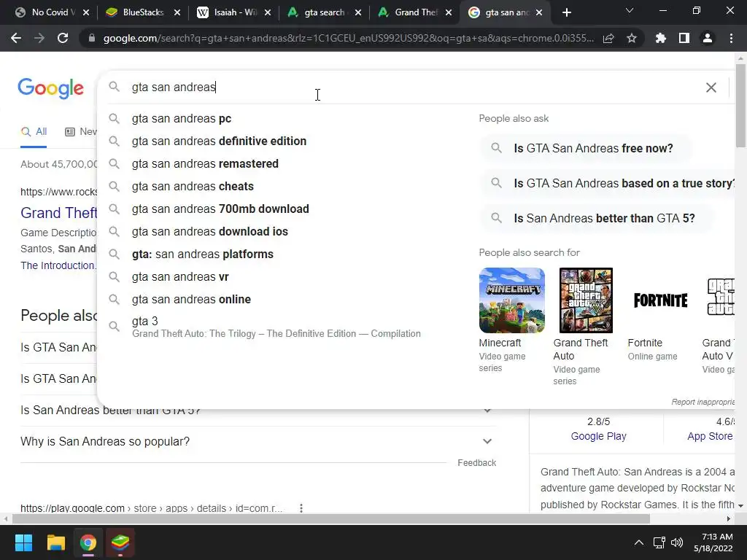Close the BlueStacks tab

177,13
